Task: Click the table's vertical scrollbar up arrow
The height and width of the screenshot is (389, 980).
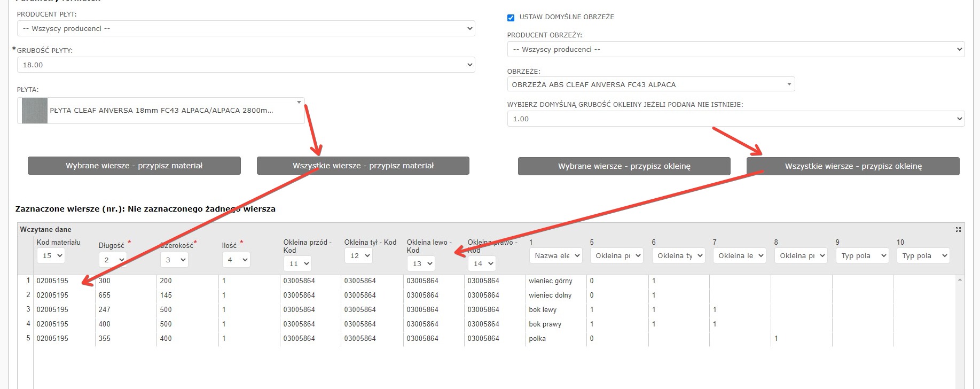Action: coord(960,280)
